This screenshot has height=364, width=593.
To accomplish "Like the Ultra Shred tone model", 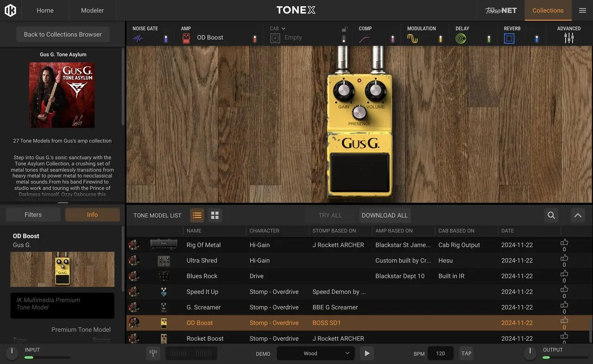I will point(564,258).
